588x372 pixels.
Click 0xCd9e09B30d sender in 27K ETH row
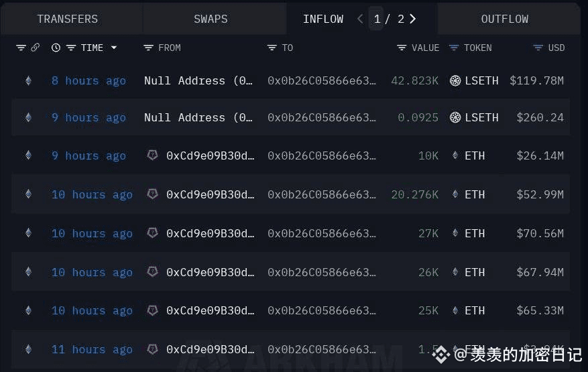211,234
